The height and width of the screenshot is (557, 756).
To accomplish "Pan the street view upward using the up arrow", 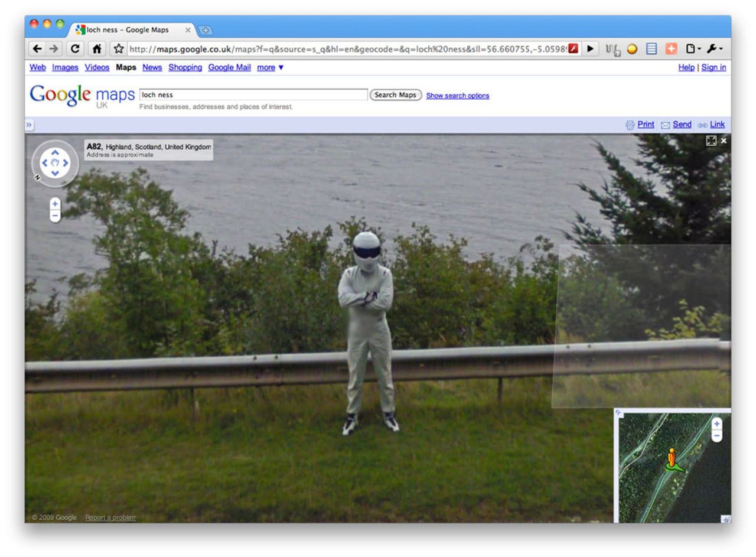I will pyautogui.click(x=55, y=153).
